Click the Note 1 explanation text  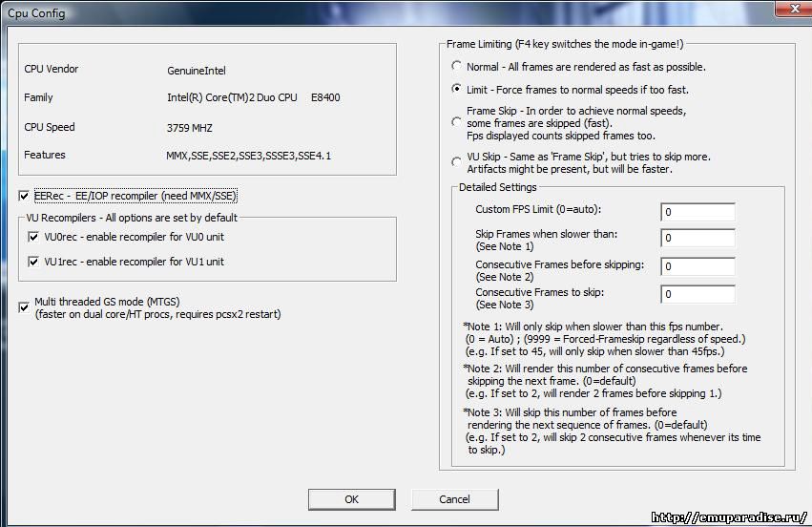click(x=604, y=339)
